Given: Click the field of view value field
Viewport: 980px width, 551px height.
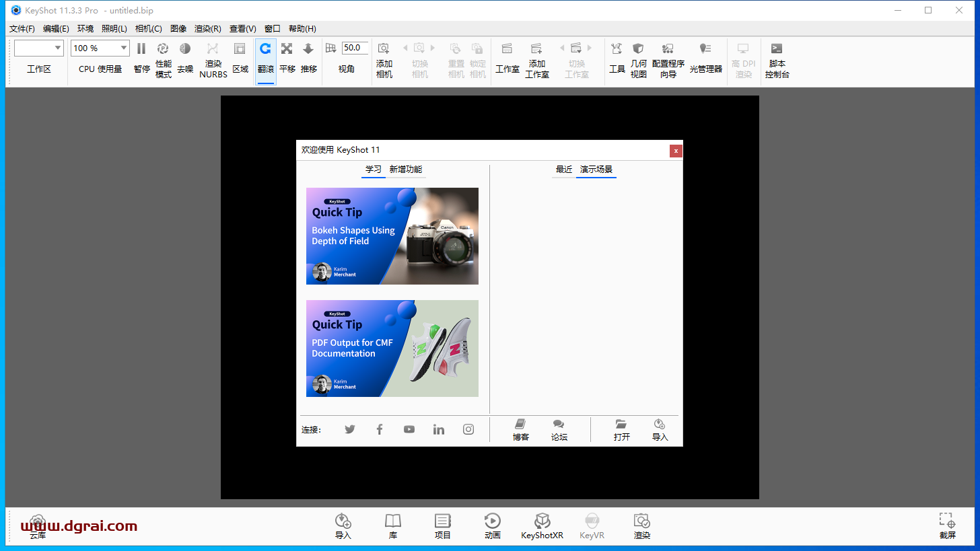Looking at the screenshot, I should [355, 48].
